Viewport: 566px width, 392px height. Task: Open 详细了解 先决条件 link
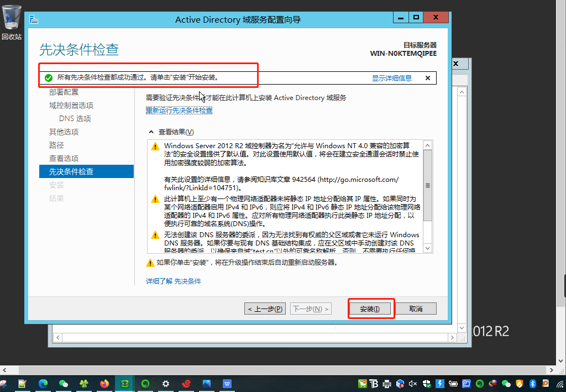(173, 281)
